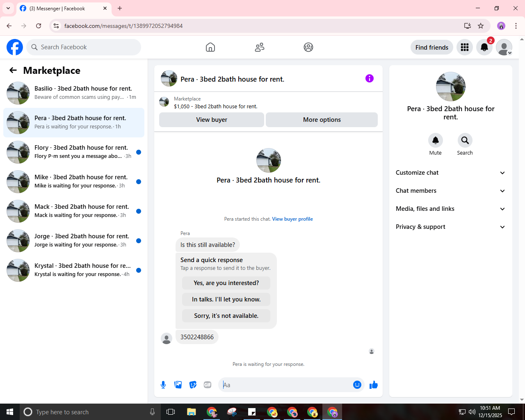Open a new browser tab
This screenshot has width=525, height=420.
pyautogui.click(x=120, y=8)
